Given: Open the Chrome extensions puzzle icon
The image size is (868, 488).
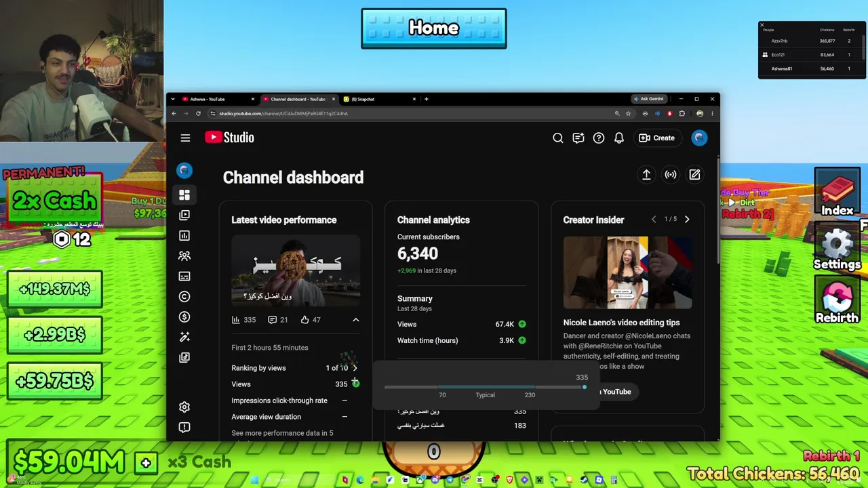Looking at the screenshot, I should [x=682, y=113].
